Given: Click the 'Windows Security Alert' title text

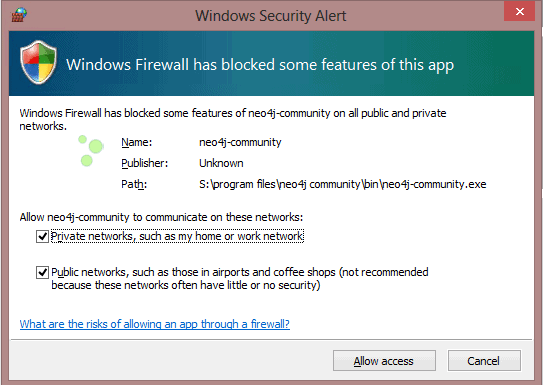Looking at the screenshot, I should point(271,16).
